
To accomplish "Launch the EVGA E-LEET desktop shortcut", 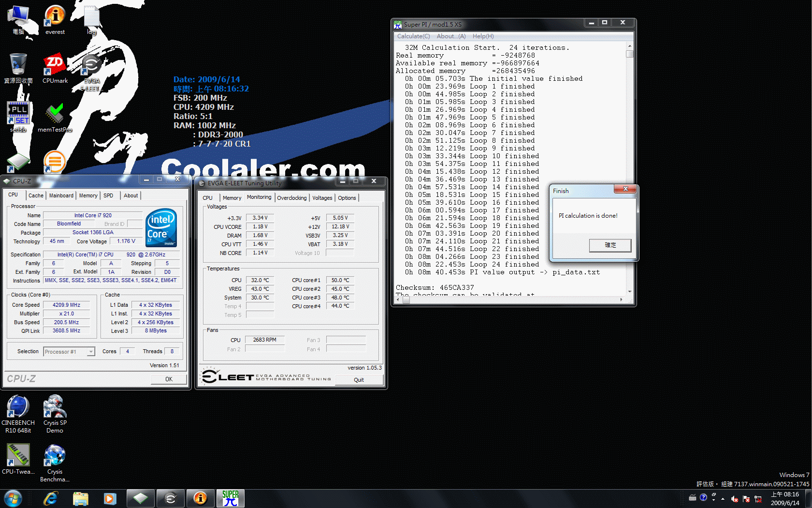I will 92,73.
